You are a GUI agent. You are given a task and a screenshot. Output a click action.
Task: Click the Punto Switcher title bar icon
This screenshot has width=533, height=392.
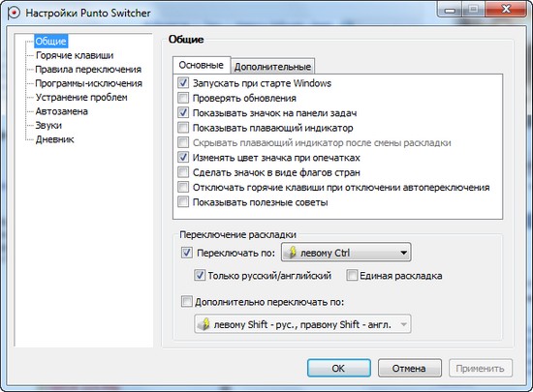pyautogui.click(x=14, y=13)
